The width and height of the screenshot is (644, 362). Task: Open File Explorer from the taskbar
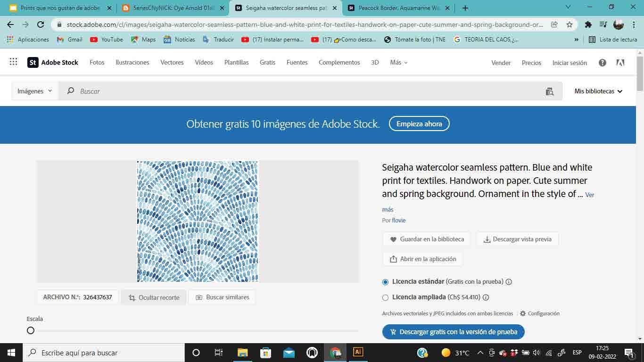[x=243, y=353]
